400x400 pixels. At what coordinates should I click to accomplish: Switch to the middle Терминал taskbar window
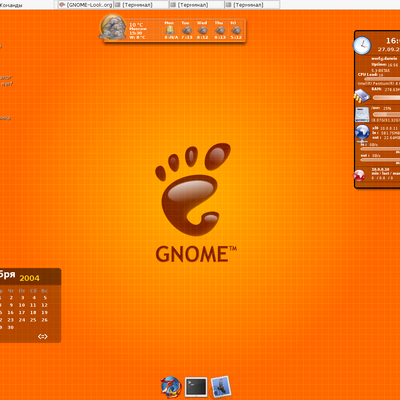pos(197,5)
